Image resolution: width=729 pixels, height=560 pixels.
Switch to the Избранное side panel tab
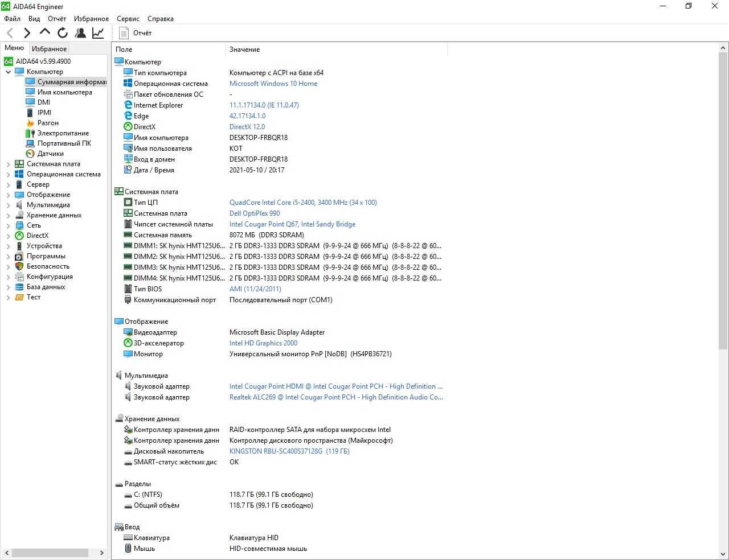coord(49,49)
